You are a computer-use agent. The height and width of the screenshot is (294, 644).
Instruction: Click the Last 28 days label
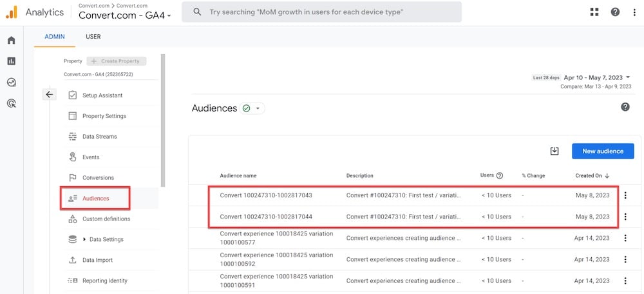(546, 77)
